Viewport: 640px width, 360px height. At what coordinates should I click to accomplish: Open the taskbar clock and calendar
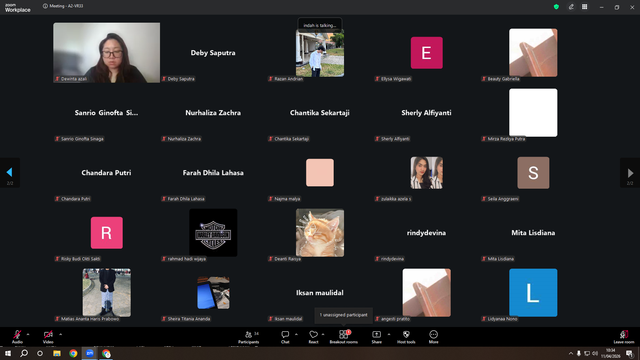[x=610, y=353]
